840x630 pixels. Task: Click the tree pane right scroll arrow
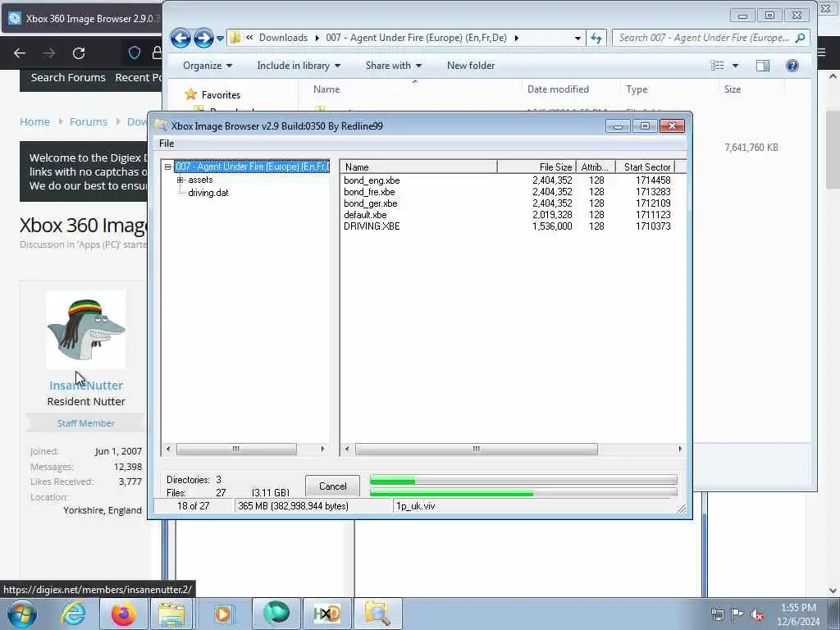tap(322, 449)
